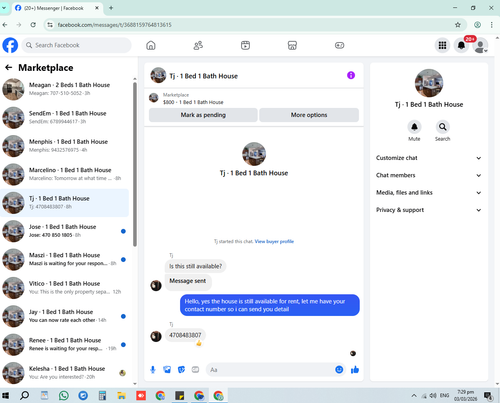Open Meagan - 2 Beds 1 Bath House chat
The image size is (500, 403).
point(65,89)
